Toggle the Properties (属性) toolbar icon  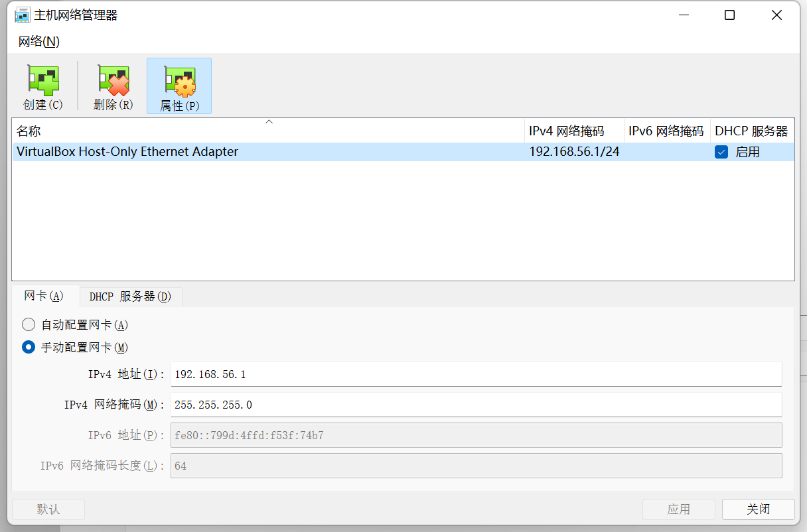179,86
